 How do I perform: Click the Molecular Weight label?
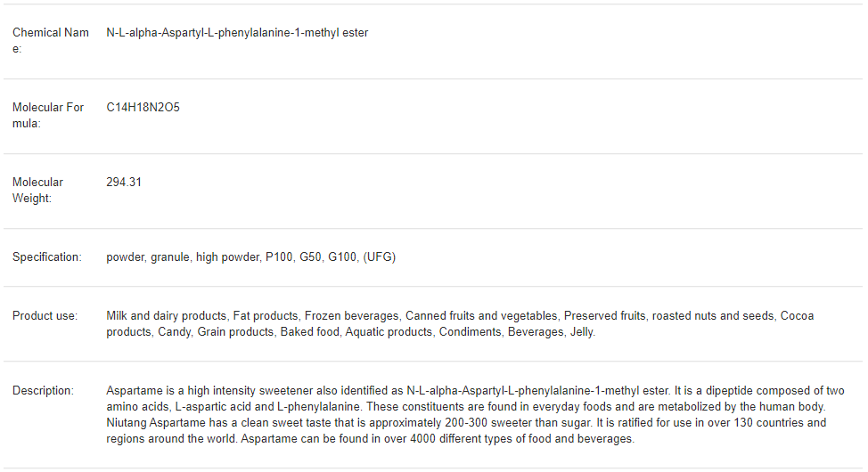(37, 190)
